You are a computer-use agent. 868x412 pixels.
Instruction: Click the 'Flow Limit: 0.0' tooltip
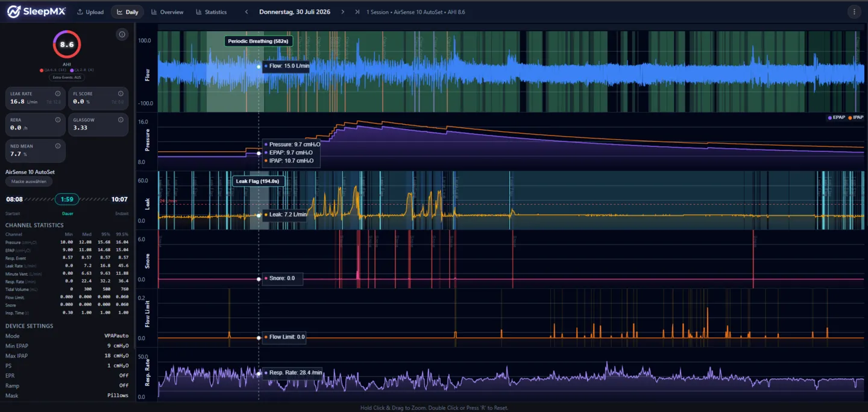(x=285, y=337)
